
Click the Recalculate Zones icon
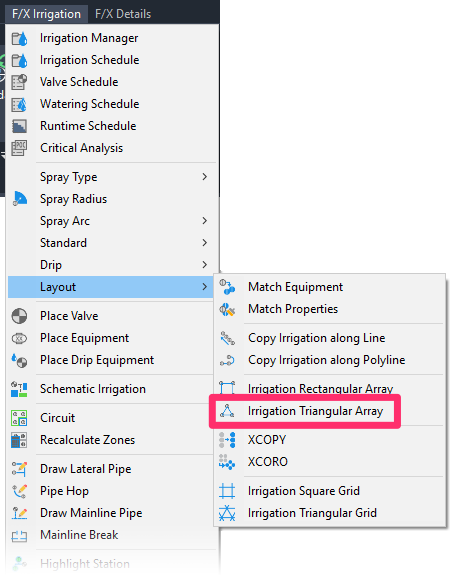(x=19, y=440)
